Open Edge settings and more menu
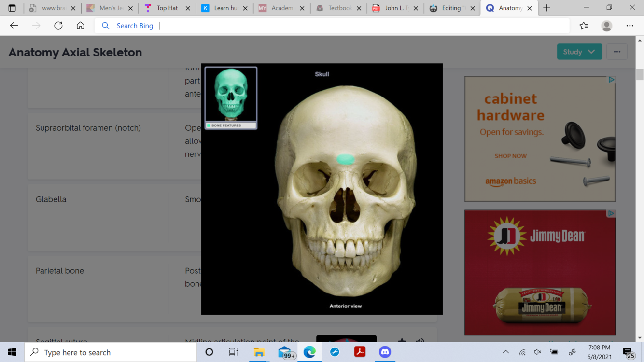Viewport: 644px width, 362px height. tap(630, 26)
